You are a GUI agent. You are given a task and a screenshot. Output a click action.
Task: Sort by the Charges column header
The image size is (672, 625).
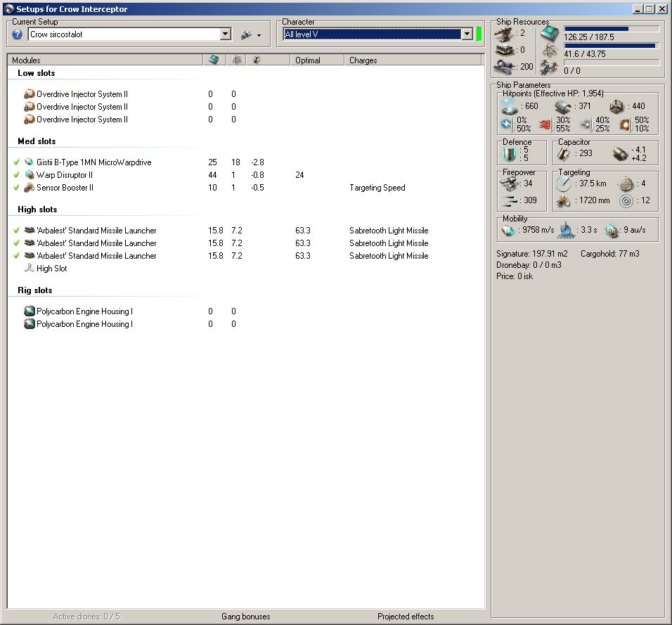pyautogui.click(x=413, y=60)
